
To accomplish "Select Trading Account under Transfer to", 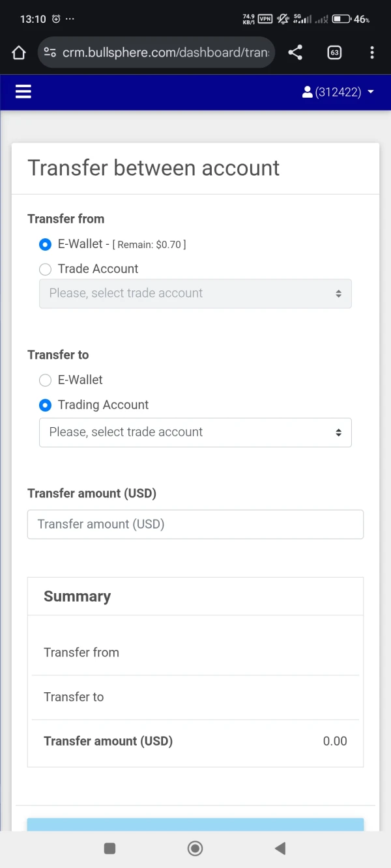I will (x=45, y=405).
